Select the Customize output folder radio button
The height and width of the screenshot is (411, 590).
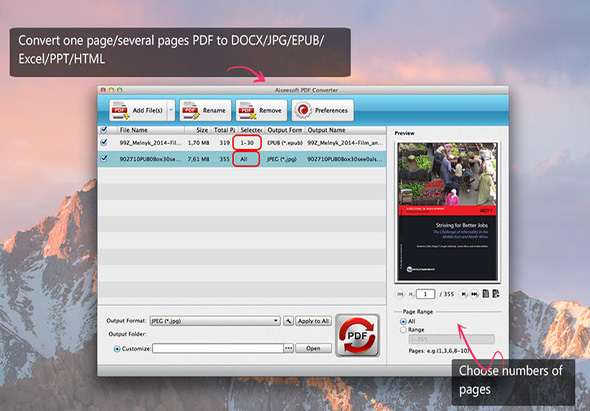117,349
